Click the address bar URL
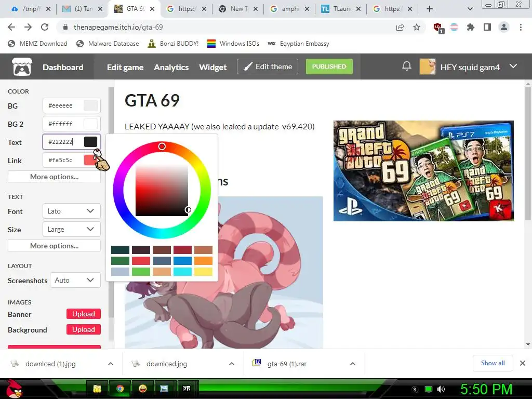This screenshot has height=399, width=532. [118, 27]
